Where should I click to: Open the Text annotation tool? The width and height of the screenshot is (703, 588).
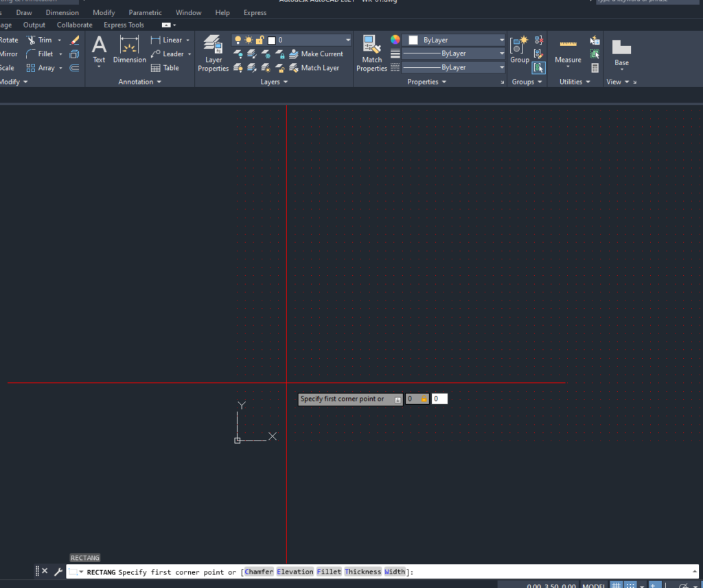point(99,50)
